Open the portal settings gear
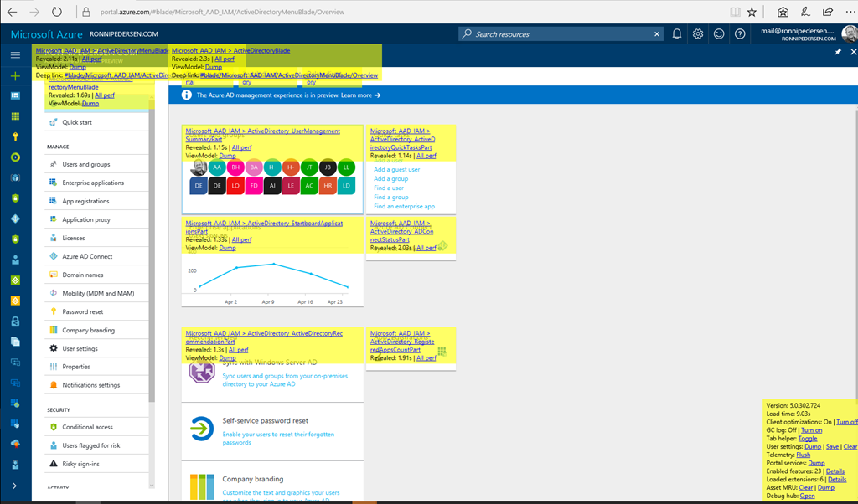Screen dimensions: 858x504 [698, 33]
